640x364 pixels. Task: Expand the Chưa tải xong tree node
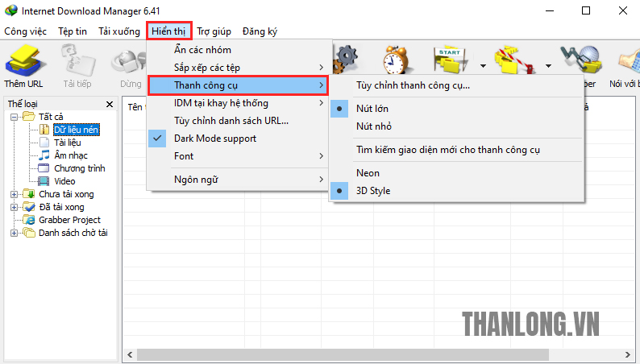pos(14,194)
